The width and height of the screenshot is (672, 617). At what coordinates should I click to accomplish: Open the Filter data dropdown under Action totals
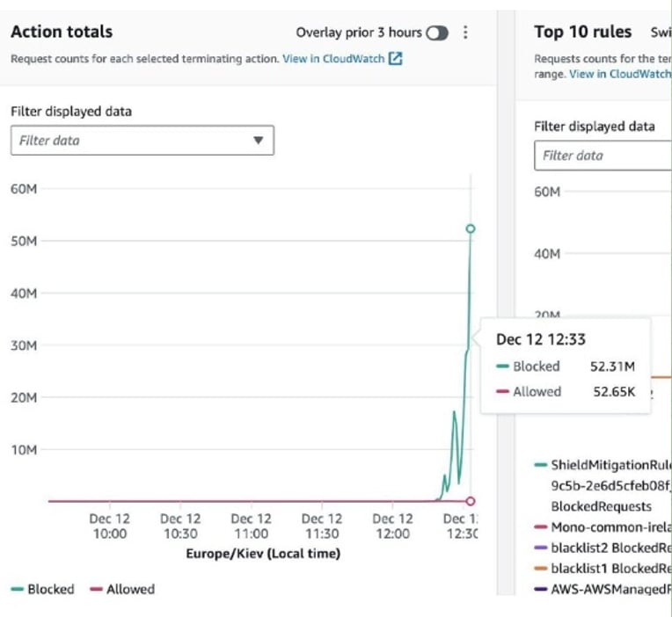click(x=142, y=141)
